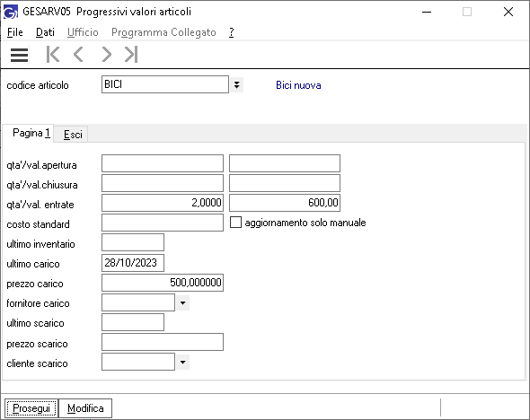Open the cliente scarico dropdown

click(182, 363)
